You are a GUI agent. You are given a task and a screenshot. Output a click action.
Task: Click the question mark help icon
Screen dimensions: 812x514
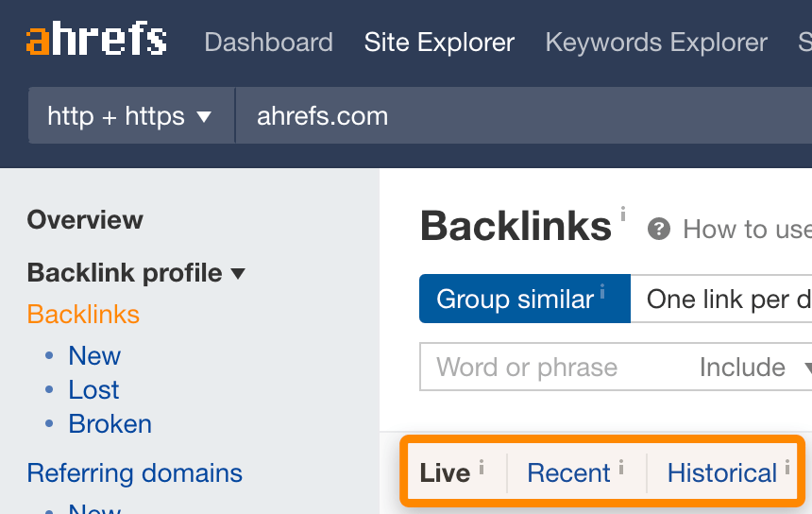click(x=659, y=229)
